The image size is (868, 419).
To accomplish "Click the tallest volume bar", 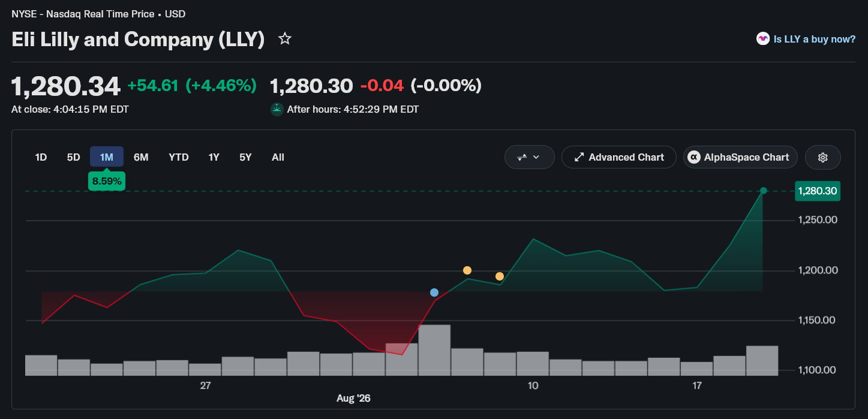I will click(434, 350).
